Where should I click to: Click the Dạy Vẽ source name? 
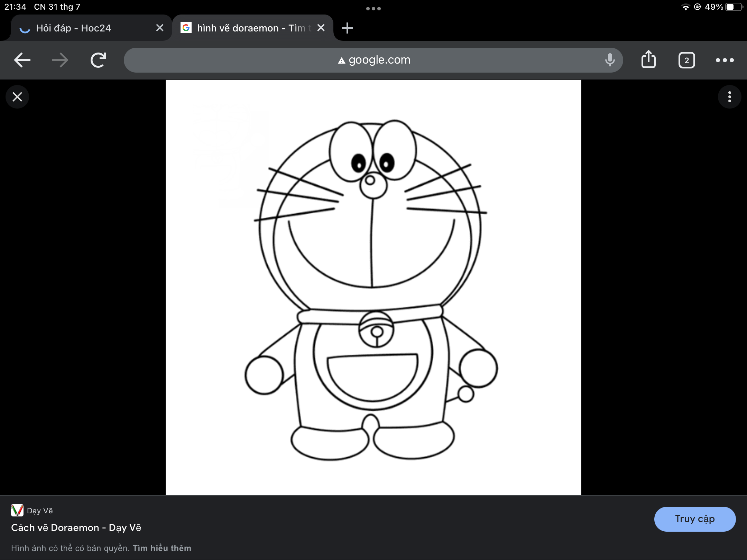(x=40, y=511)
